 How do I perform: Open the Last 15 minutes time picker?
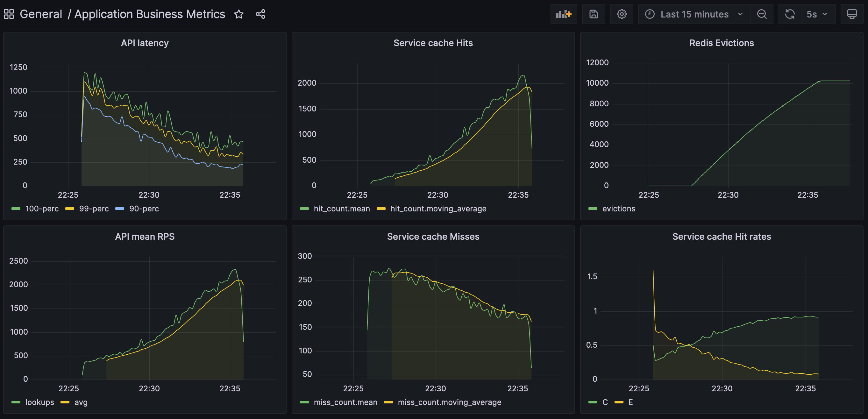[694, 14]
